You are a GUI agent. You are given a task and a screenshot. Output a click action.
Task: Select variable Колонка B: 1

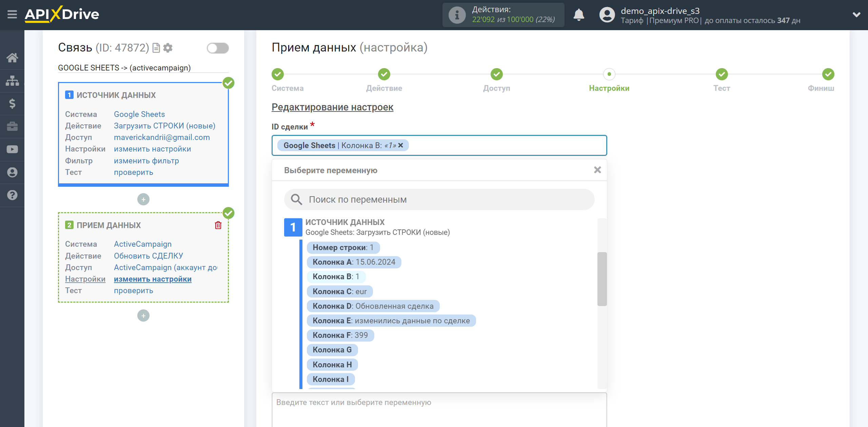pos(336,277)
